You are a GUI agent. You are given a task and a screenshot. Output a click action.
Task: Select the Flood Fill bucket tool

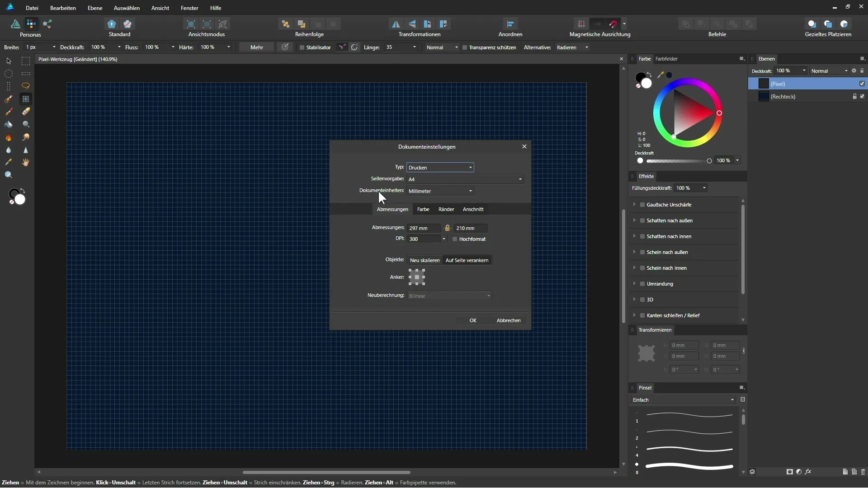(x=9, y=124)
